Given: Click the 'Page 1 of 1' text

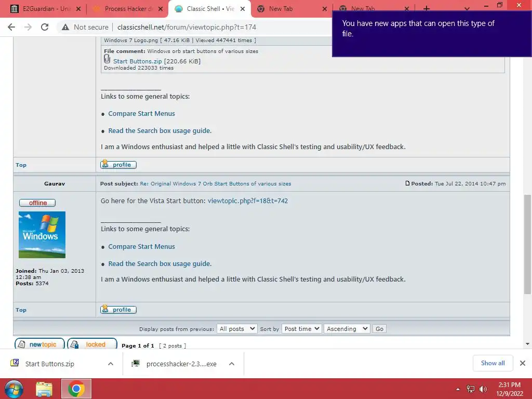Looking at the screenshot, I should (x=138, y=345).
